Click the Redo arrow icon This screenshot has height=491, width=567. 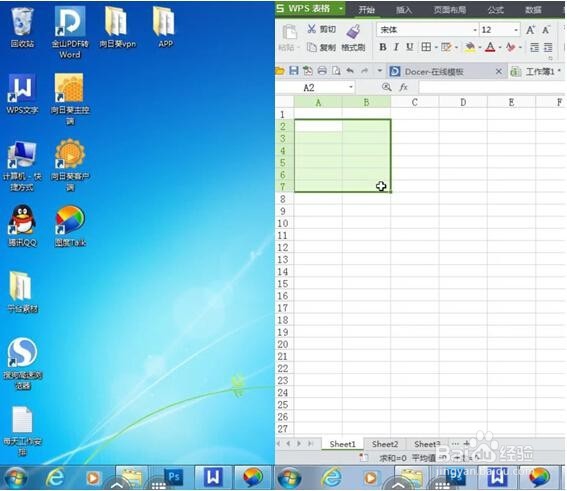364,71
